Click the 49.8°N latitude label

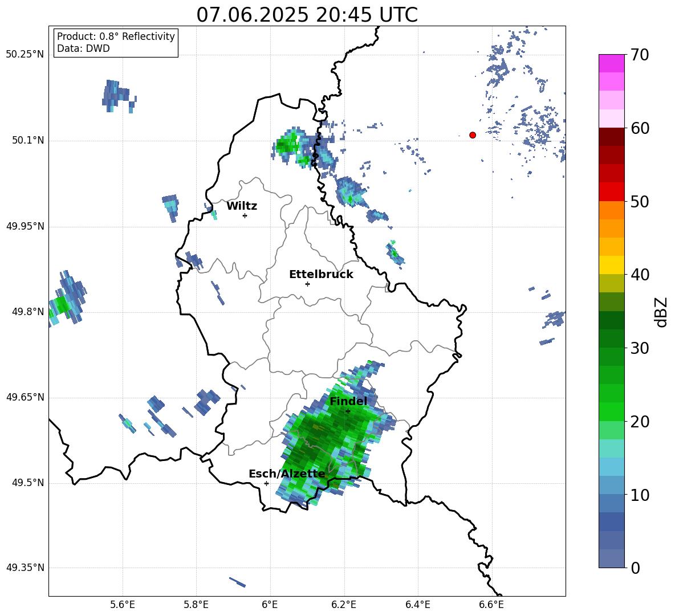pos(28,312)
